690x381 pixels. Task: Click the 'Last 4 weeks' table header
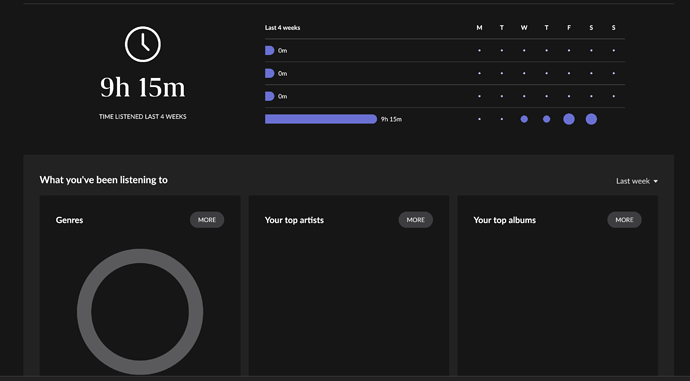(x=283, y=27)
